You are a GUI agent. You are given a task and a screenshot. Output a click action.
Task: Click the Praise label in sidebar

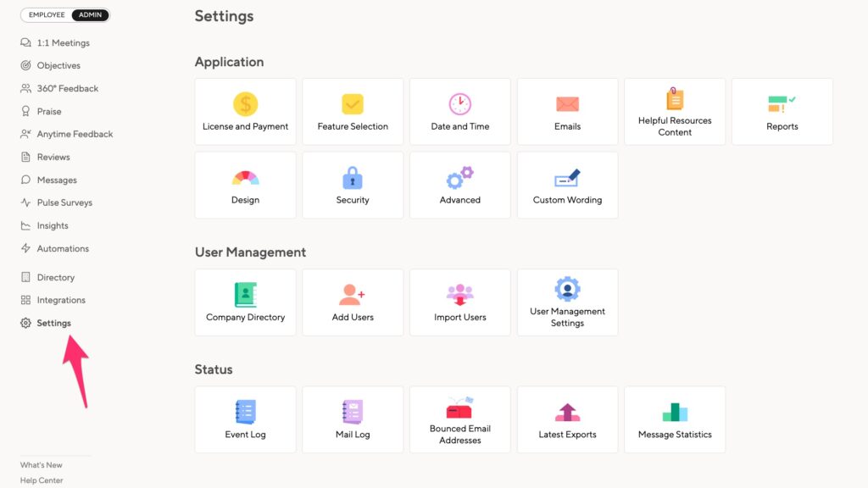coord(48,111)
